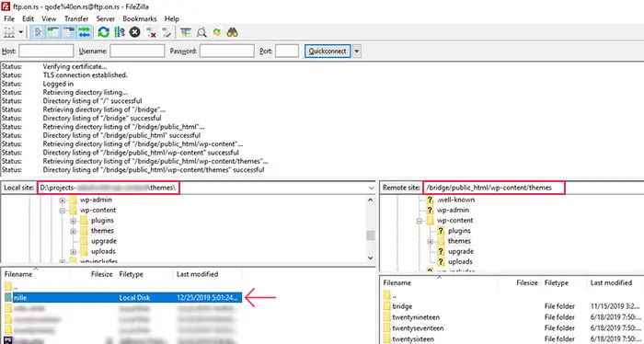Open the directory listing filters dialog
Image resolution: width=644 pixels, height=344 pixels.
pyautogui.click(x=186, y=32)
